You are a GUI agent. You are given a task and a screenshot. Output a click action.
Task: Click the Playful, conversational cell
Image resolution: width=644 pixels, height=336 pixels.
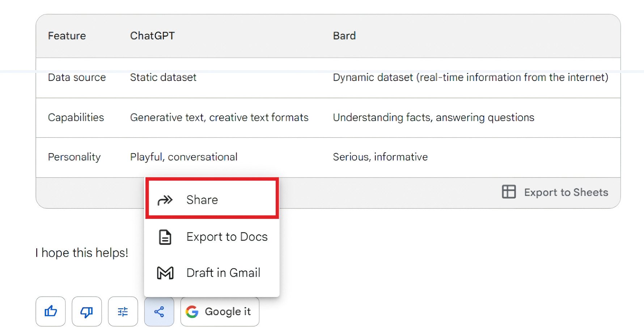click(x=184, y=157)
